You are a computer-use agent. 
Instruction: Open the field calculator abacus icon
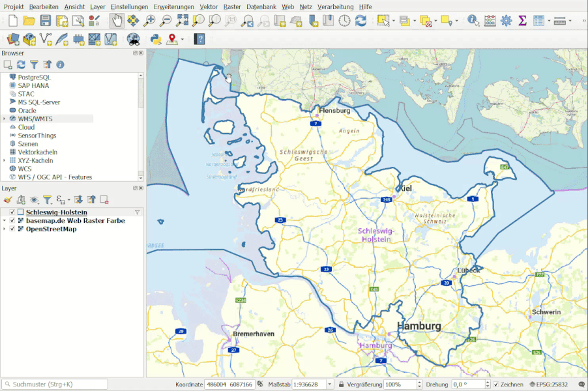tap(490, 21)
